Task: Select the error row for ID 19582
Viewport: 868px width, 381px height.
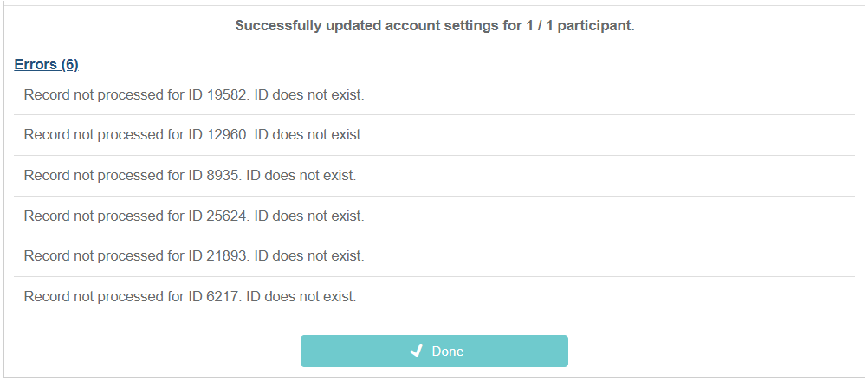Action: pos(434,95)
